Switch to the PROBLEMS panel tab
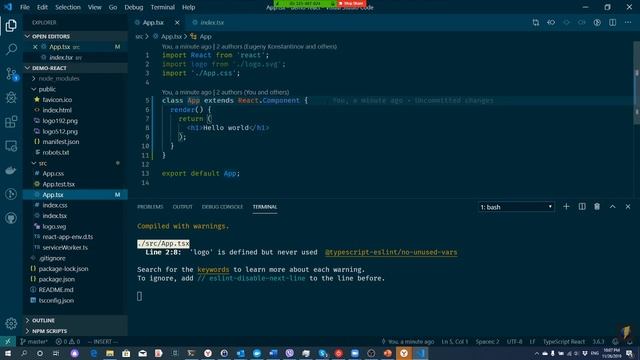 [x=150, y=207]
